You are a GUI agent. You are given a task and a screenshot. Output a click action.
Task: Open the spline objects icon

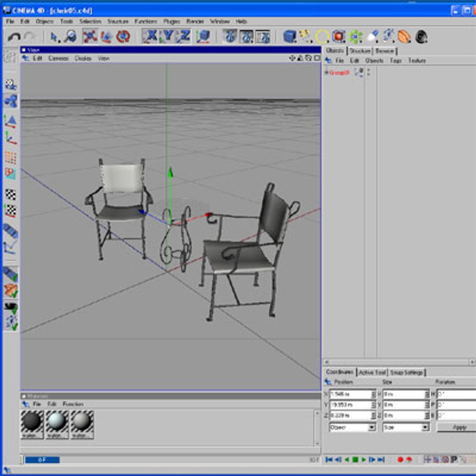coord(305,37)
